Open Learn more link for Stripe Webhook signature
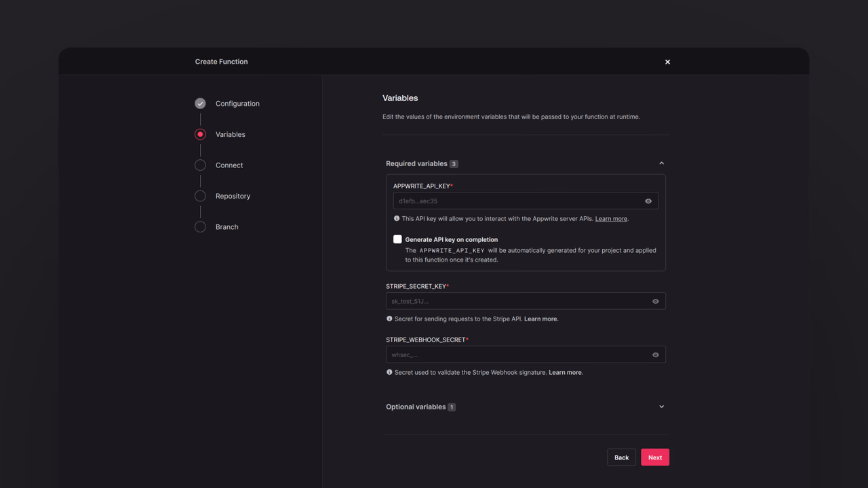868x488 pixels. point(565,372)
